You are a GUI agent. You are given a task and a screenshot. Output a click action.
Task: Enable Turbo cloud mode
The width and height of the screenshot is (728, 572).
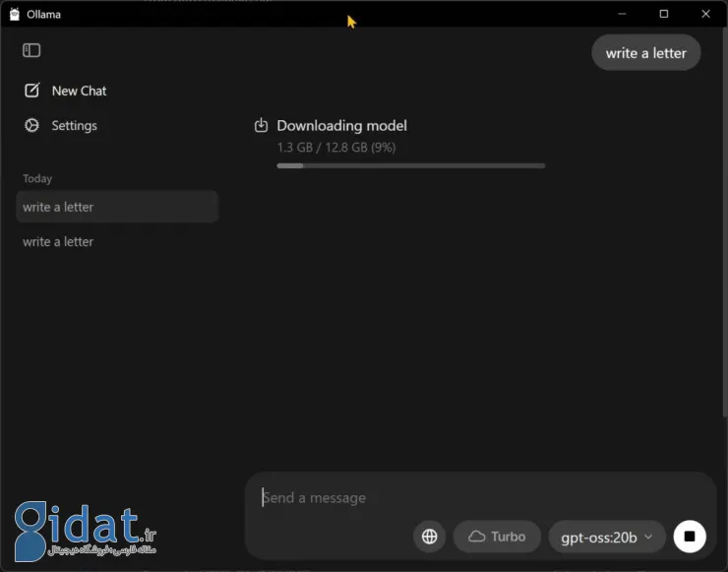click(x=497, y=537)
